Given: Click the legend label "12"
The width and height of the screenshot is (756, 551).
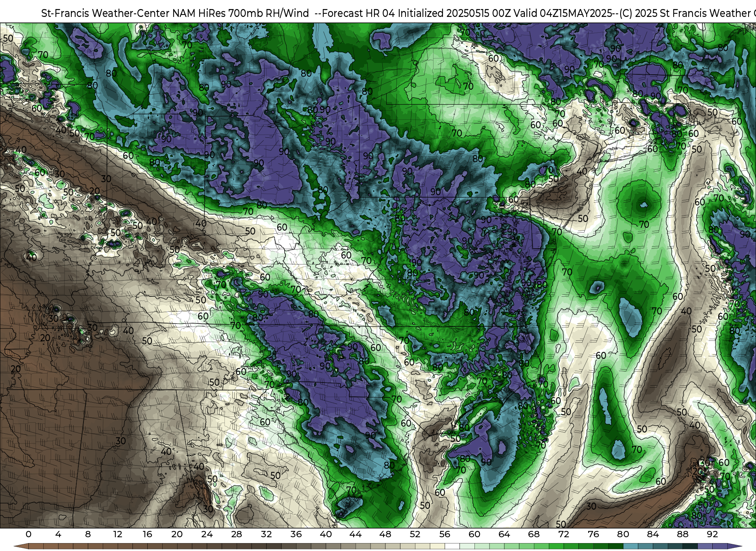Looking at the screenshot, I should 118,534.
